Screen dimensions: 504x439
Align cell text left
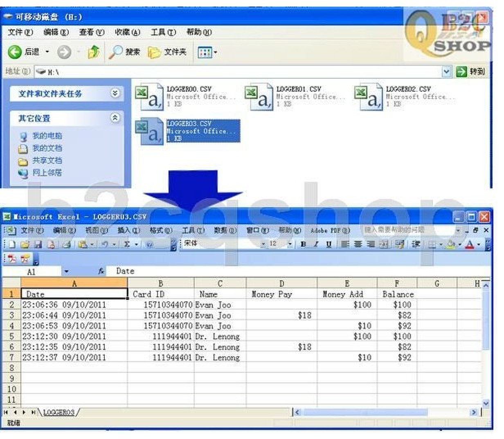[345, 244]
